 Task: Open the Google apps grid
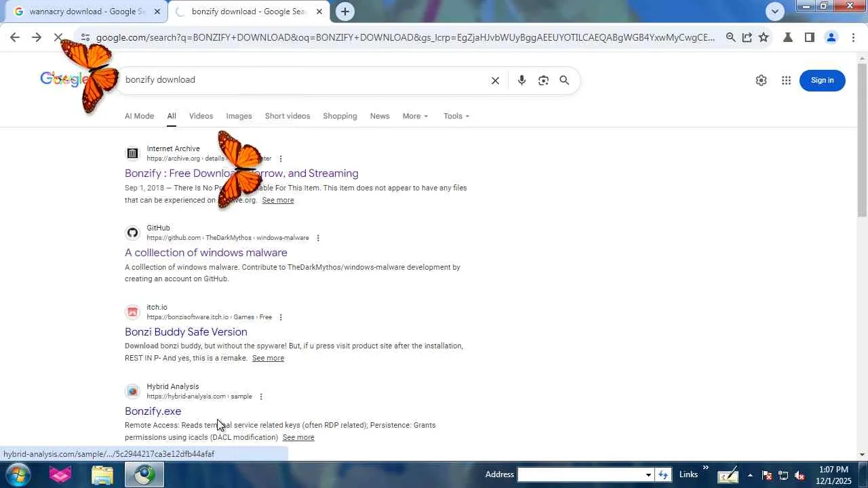tap(786, 81)
